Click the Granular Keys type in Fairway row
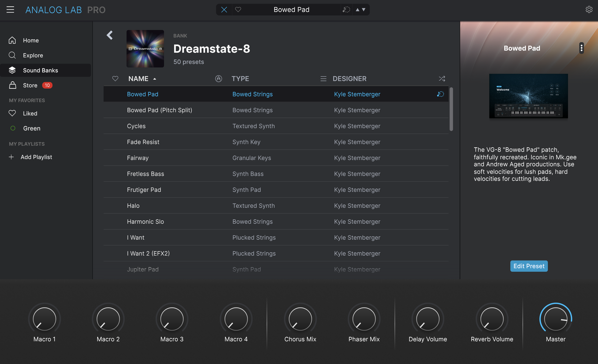The height and width of the screenshot is (364, 598). [252, 158]
